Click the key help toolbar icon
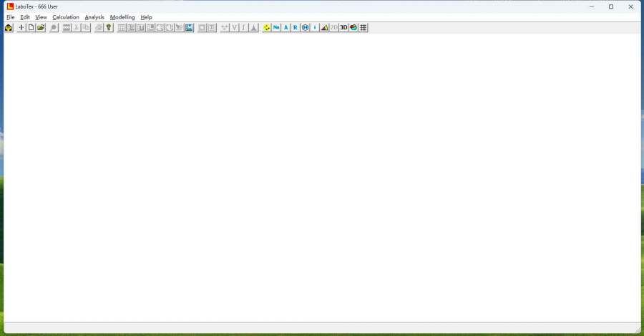644x336 pixels. point(109,27)
